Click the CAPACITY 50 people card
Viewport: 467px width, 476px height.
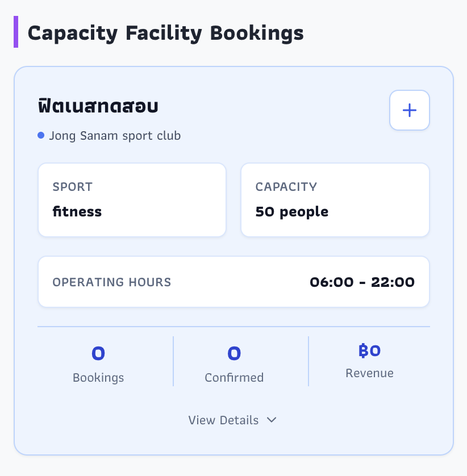(x=335, y=199)
